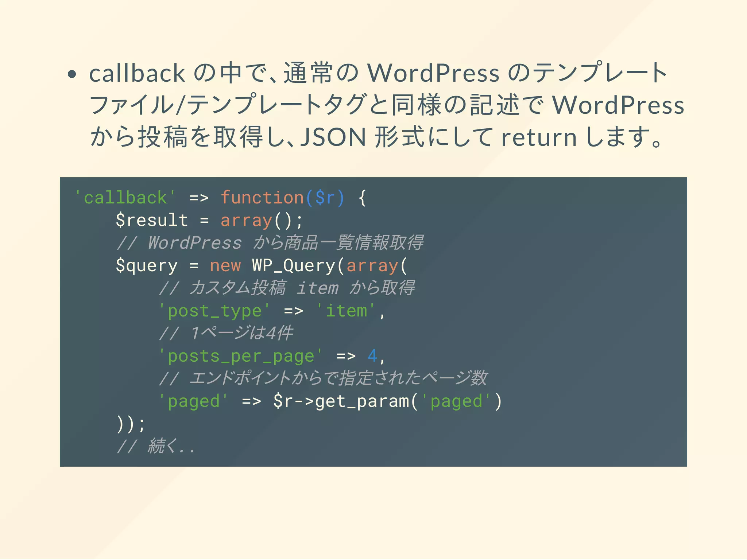
Task: Click the closing )); line in code
Action: 131,424
